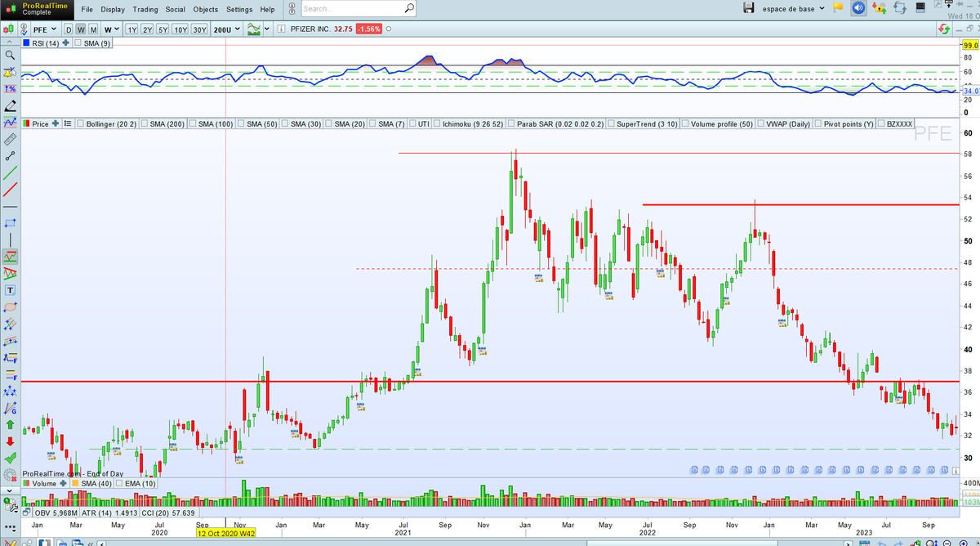Choose the red down arrow marker tool

coord(10,441)
